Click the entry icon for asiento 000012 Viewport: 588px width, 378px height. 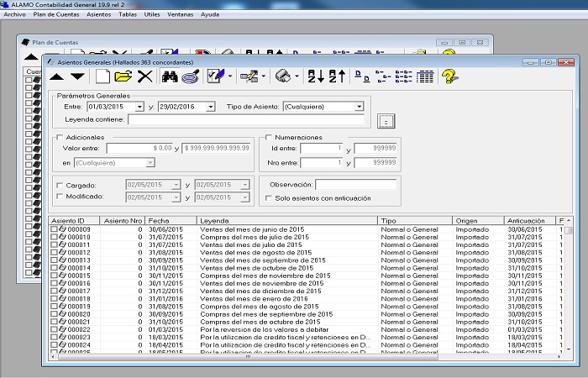pyautogui.click(x=62, y=252)
